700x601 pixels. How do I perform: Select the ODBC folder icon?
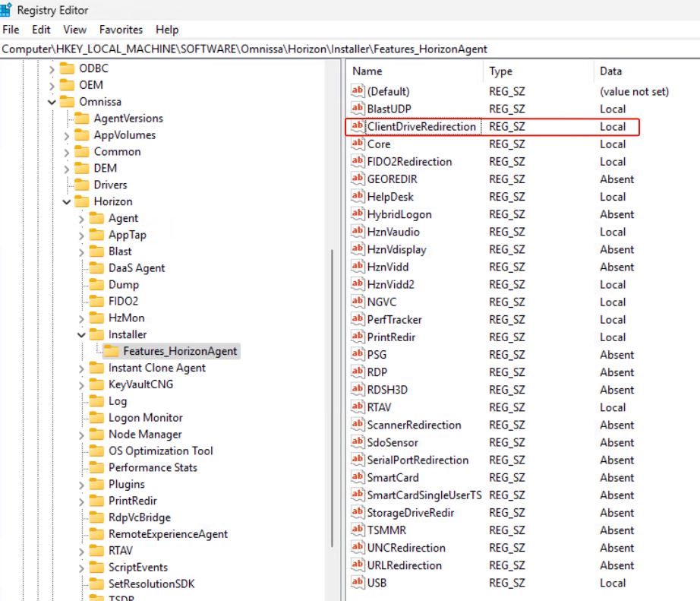[67, 68]
